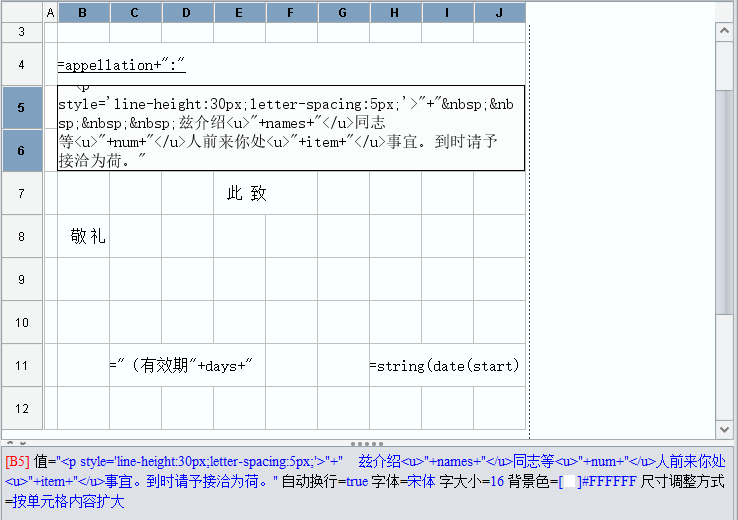738x520 pixels.
Task: Select row 12 header
Action: pos(22,408)
